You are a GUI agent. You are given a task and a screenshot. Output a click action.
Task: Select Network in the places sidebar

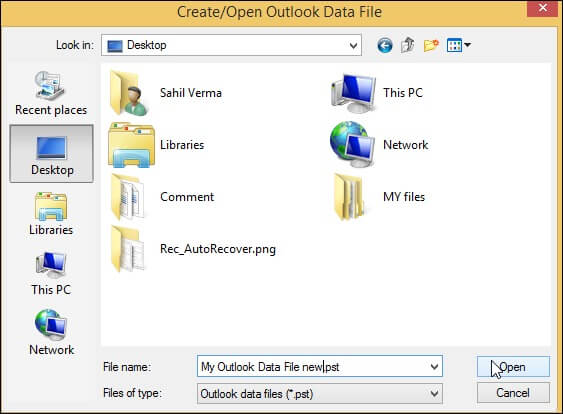[51, 332]
